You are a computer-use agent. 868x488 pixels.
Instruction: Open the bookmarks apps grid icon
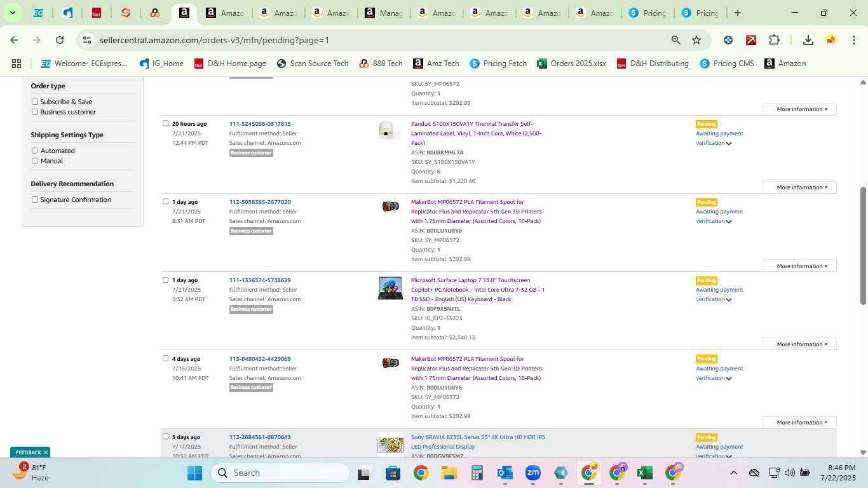pyautogui.click(x=17, y=64)
